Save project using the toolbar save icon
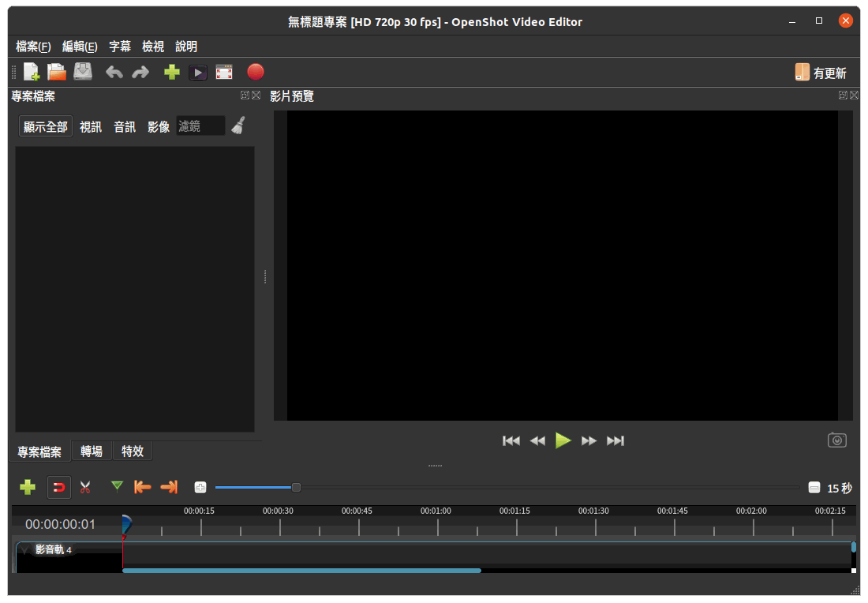 83,72
